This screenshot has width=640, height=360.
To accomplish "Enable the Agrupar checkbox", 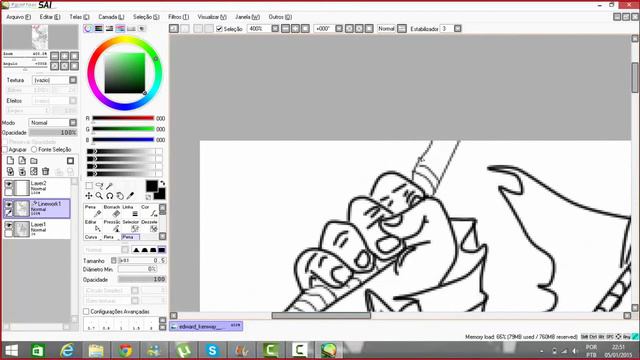I will [5, 150].
